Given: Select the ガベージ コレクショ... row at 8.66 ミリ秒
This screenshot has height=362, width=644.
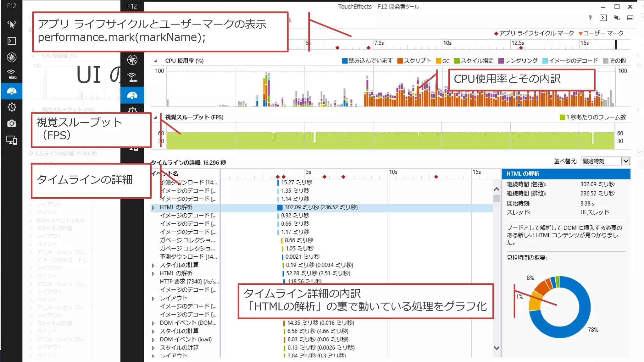Looking at the screenshot, I should (322, 240).
